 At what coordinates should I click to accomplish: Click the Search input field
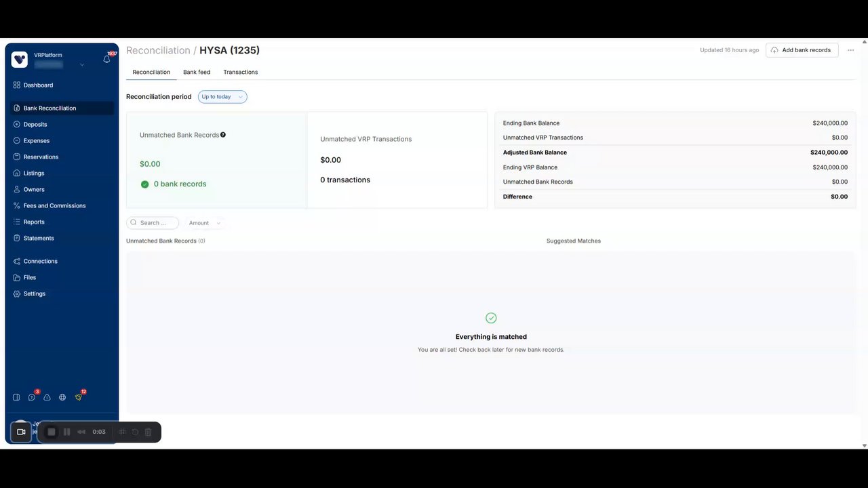(x=153, y=223)
